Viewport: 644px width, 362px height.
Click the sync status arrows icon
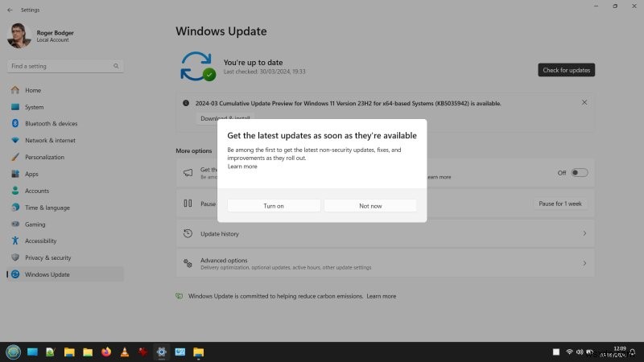pos(198,66)
